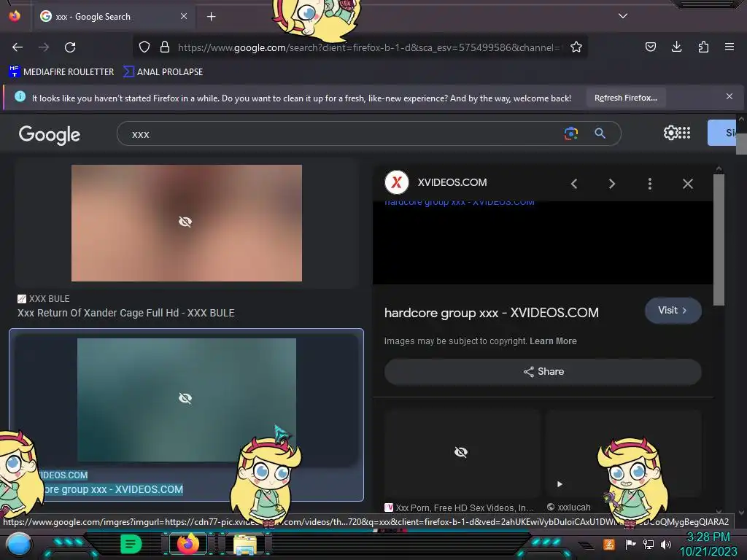This screenshot has width=747, height=560.
Task: Show previous image in the preview panel
Action: 574,184
